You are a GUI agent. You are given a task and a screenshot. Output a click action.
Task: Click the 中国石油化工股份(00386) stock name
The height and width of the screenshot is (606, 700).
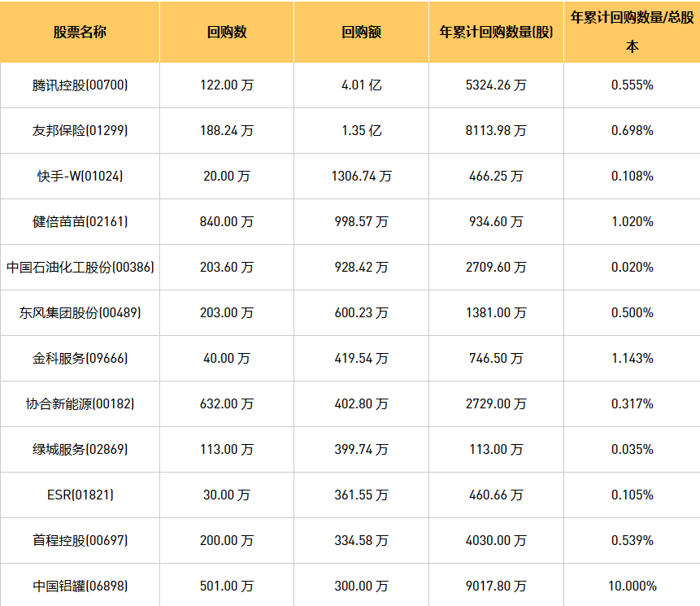click(x=80, y=267)
